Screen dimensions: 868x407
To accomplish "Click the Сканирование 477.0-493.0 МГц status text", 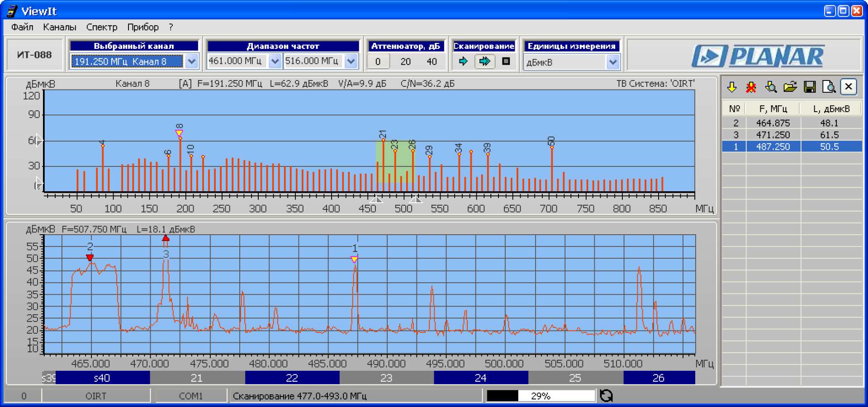I will coord(299,396).
